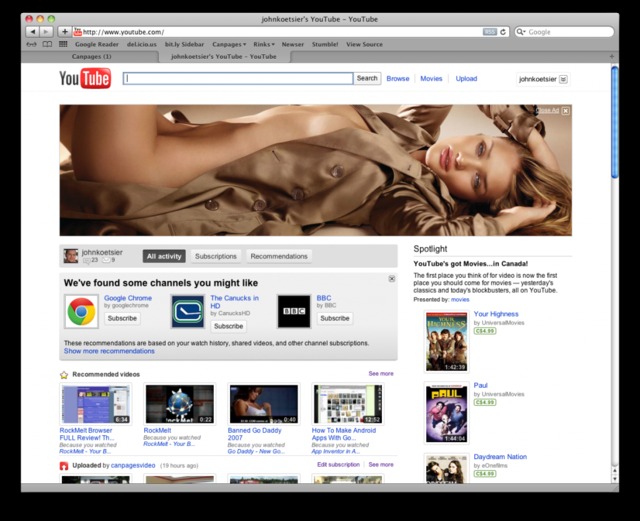The width and height of the screenshot is (640, 521).
Task: Subscribe to Google Chrome channel
Action: tap(122, 318)
